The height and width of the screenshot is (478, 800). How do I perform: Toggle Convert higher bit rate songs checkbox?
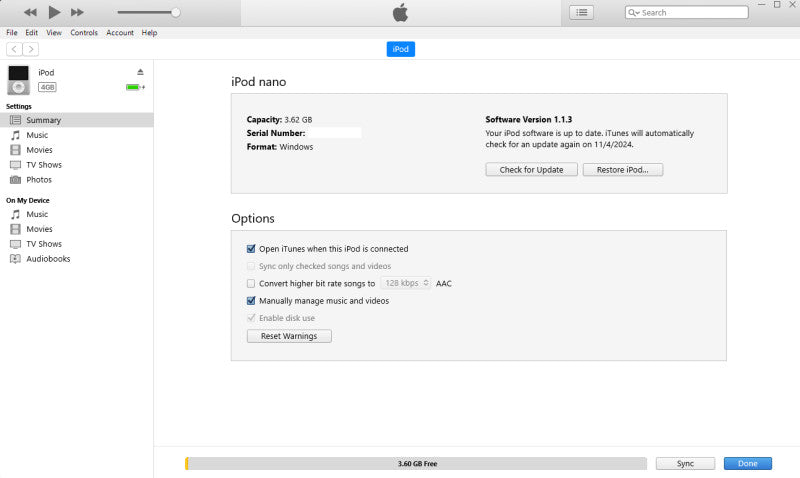tap(251, 284)
